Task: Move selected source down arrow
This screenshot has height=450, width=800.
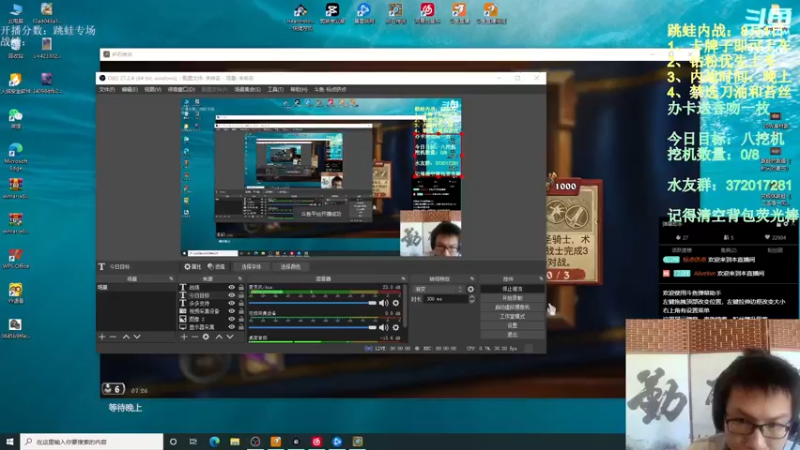Action: [x=230, y=337]
